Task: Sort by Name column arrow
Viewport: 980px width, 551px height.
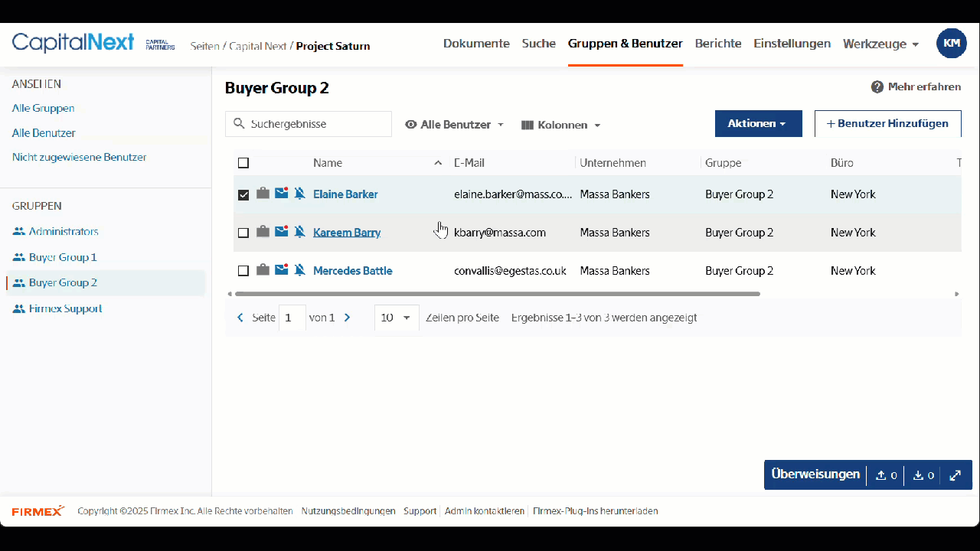Action: click(x=438, y=163)
